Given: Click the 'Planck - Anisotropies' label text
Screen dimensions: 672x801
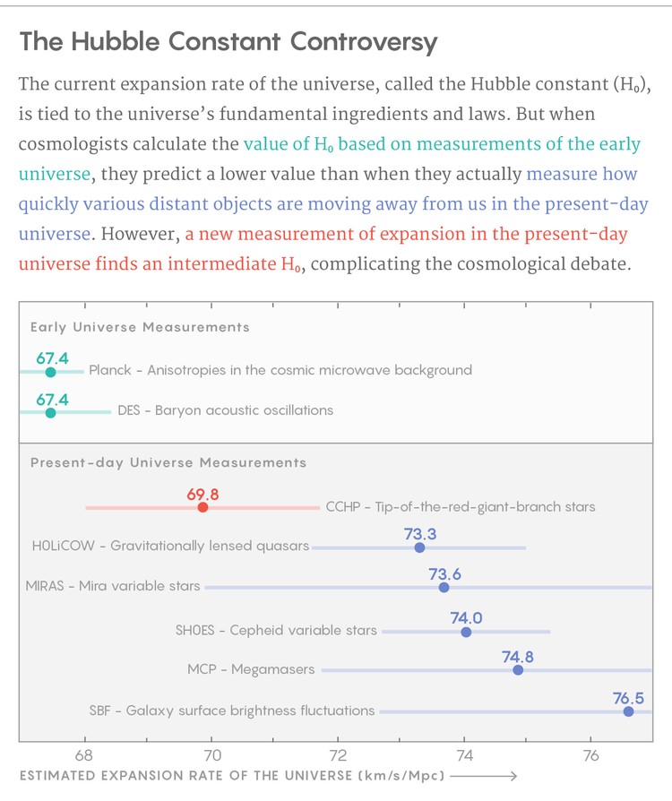Looking at the screenshot, I should (x=280, y=370).
